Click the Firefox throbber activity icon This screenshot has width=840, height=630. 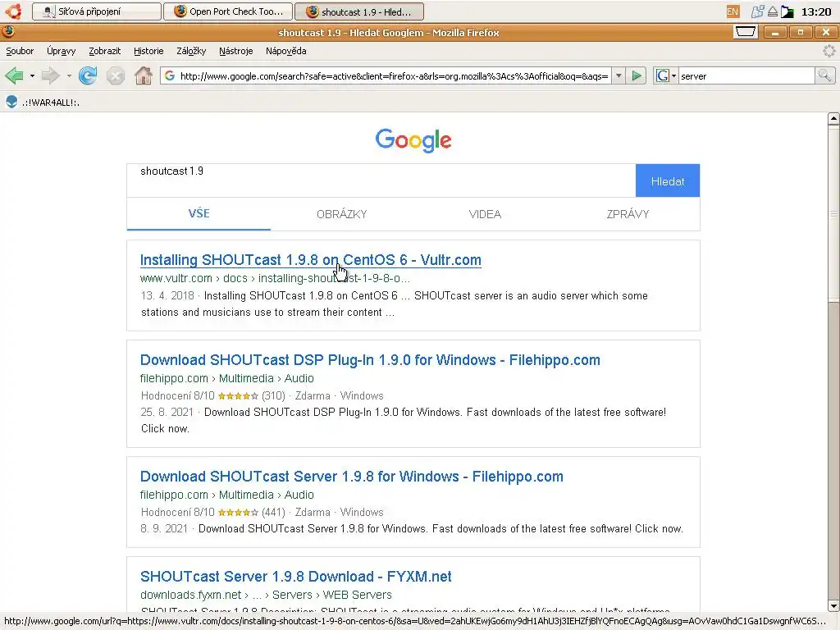(829, 51)
